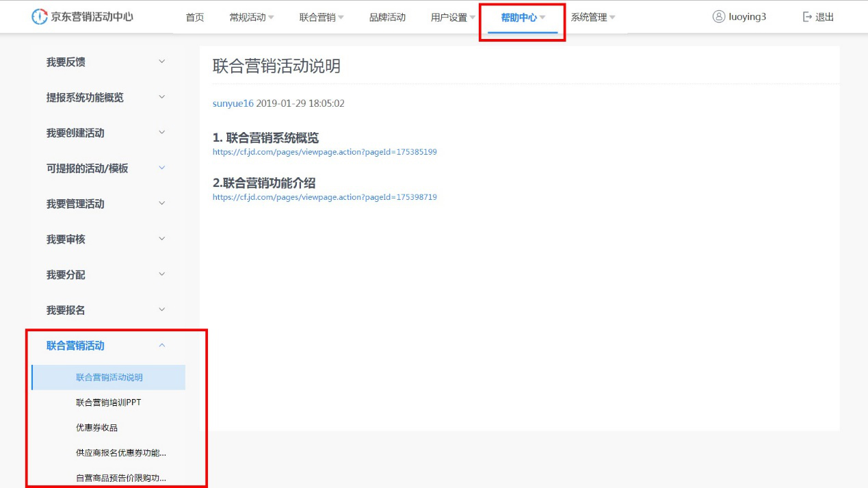Click the 退出 logout icon
This screenshot has width=868, height=488.
pos(807,17)
